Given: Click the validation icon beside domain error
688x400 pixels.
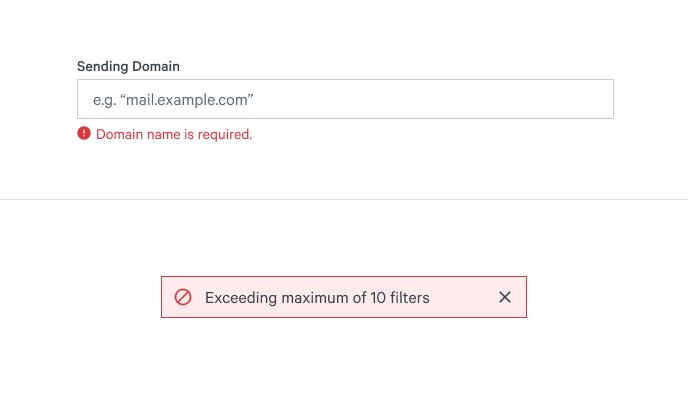Looking at the screenshot, I should pos(84,134).
